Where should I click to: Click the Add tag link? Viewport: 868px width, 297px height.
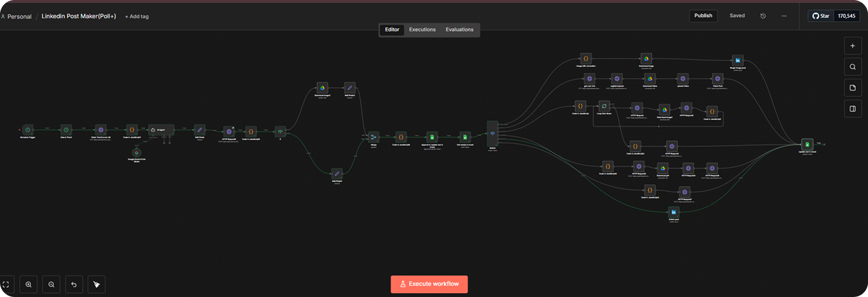point(137,17)
